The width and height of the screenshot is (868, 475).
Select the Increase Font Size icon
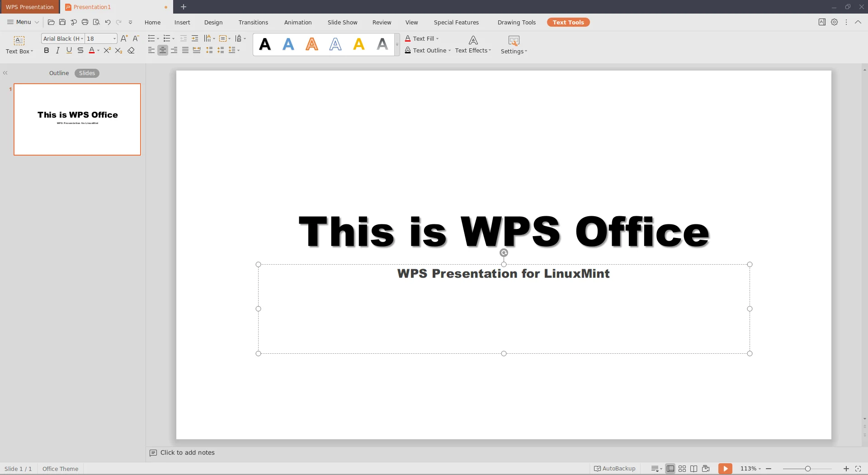click(124, 38)
